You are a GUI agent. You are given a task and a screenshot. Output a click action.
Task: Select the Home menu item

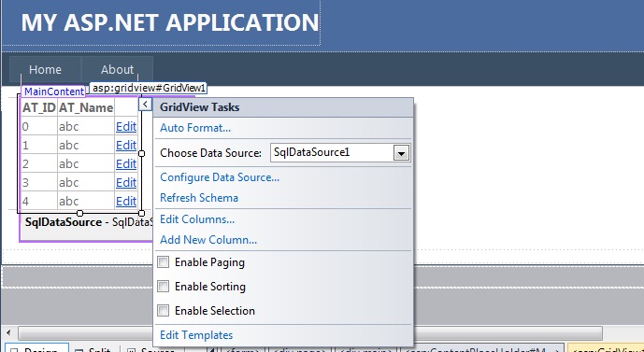(x=45, y=70)
